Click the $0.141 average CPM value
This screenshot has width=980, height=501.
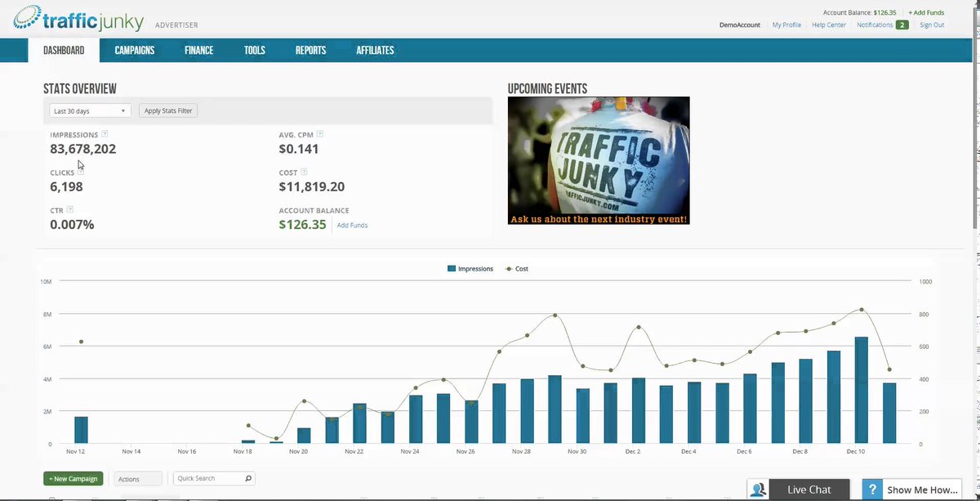coord(299,149)
